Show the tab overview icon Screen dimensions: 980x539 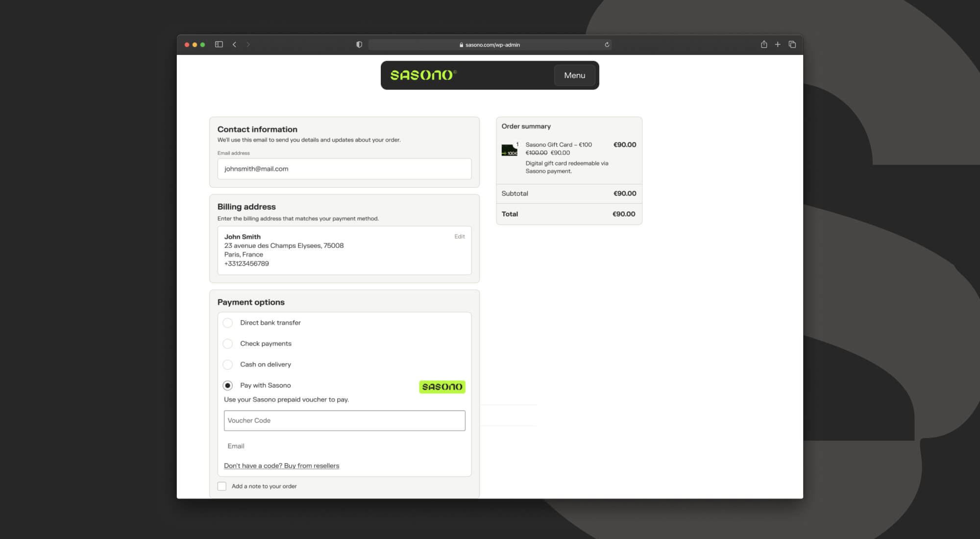tap(792, 45)
